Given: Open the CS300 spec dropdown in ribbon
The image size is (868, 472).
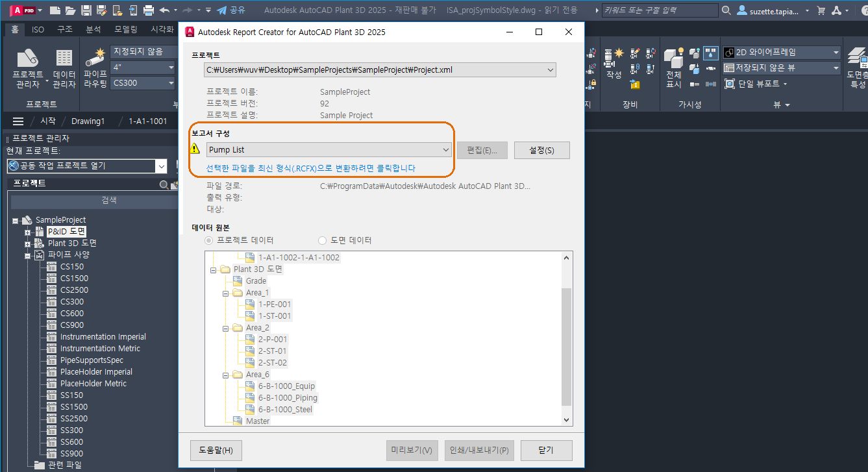Looking at the screenshot, I should click(x=171, y=83).
